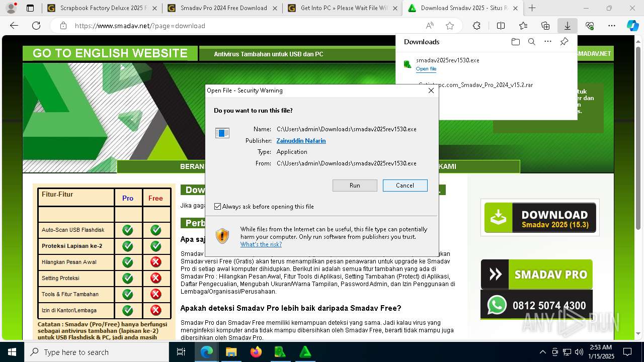Close the Open File Security Warning dialog
Screen dimensions: 644x362
coord(431,90)
